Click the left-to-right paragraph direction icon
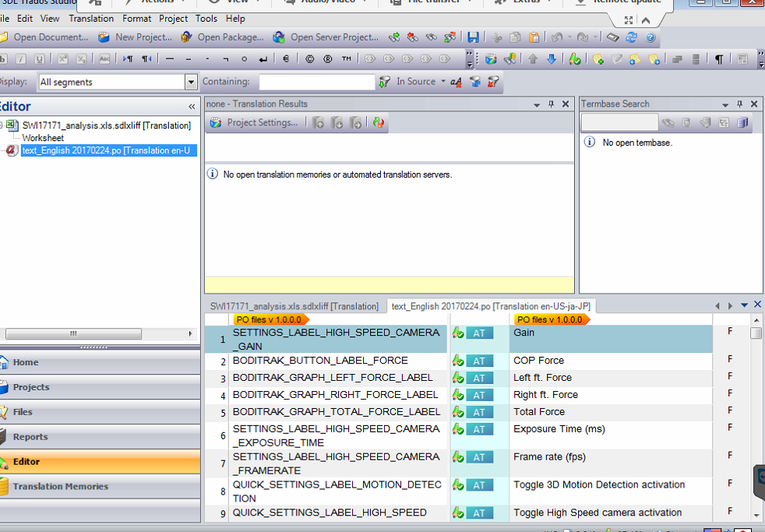 coord(128,59)
